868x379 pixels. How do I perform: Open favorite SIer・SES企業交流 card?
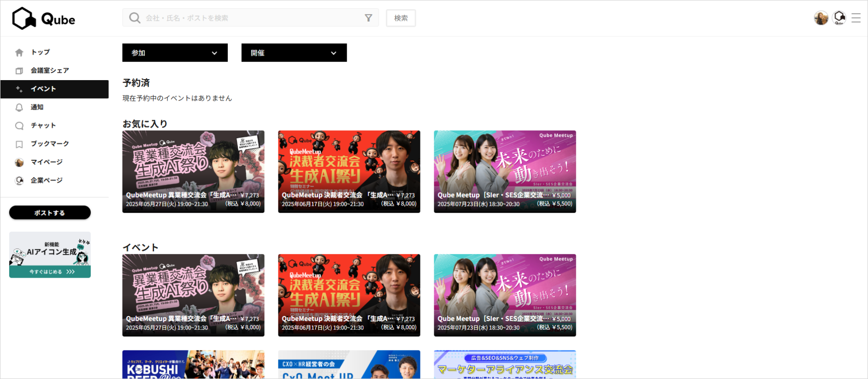505,172
